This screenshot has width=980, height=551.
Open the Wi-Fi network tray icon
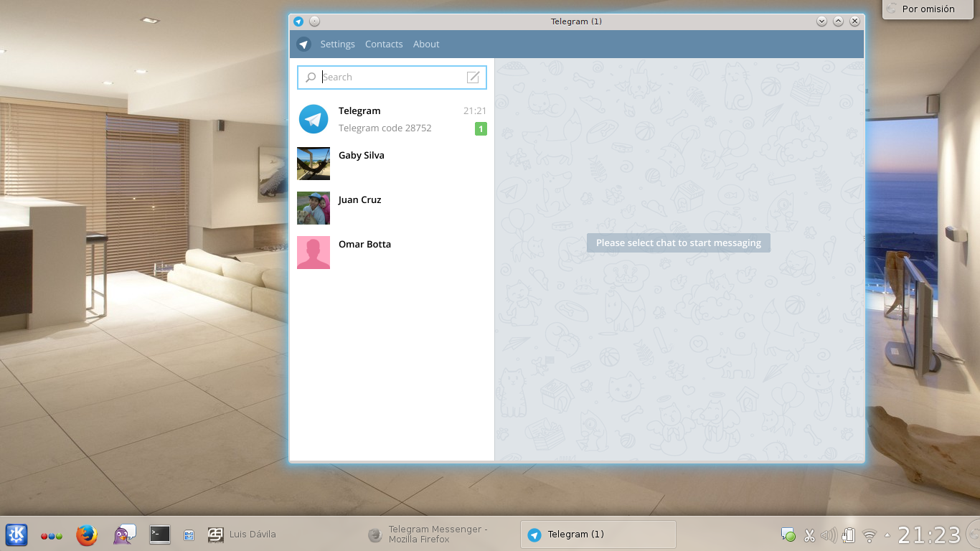tap(870, 535)
